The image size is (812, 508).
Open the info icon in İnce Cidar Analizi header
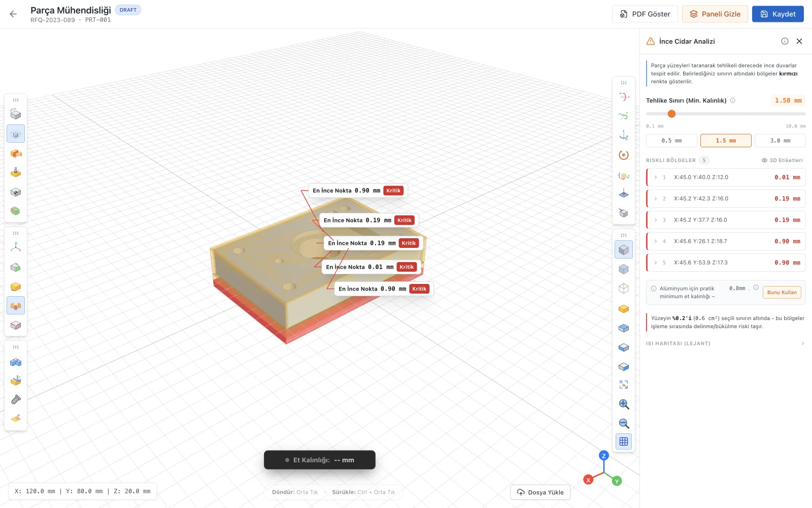(785, 41)
